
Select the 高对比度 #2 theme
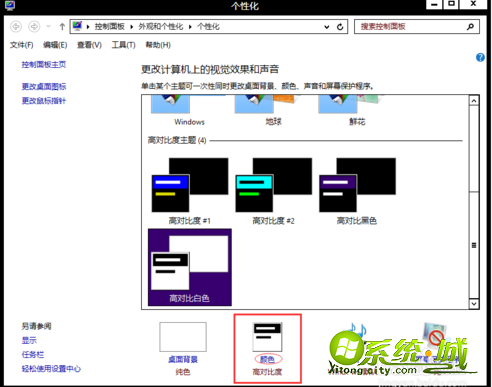point(273,191)
